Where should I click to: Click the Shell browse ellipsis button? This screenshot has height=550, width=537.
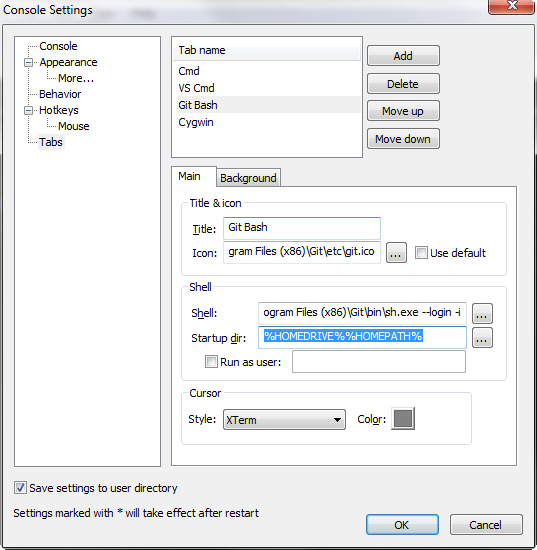pos(482,313)
